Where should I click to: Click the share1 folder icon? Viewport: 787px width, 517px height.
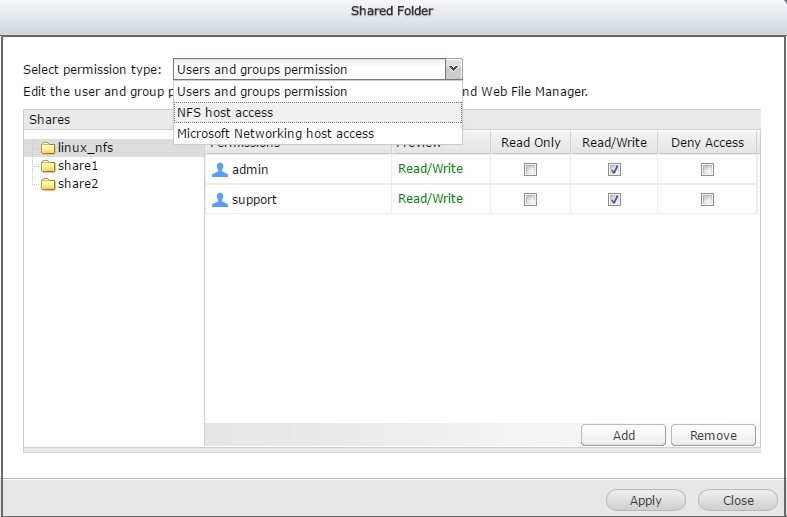(48, 166)
